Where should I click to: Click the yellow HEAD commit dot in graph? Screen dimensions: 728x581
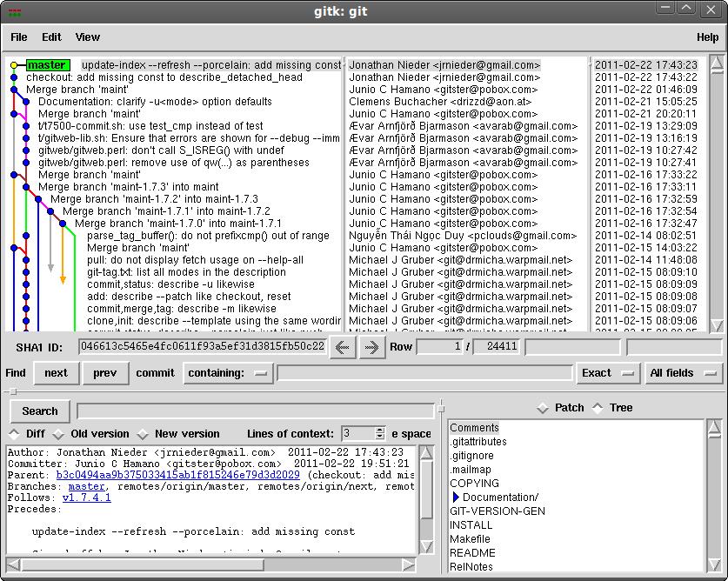click(x=14, y=65)
